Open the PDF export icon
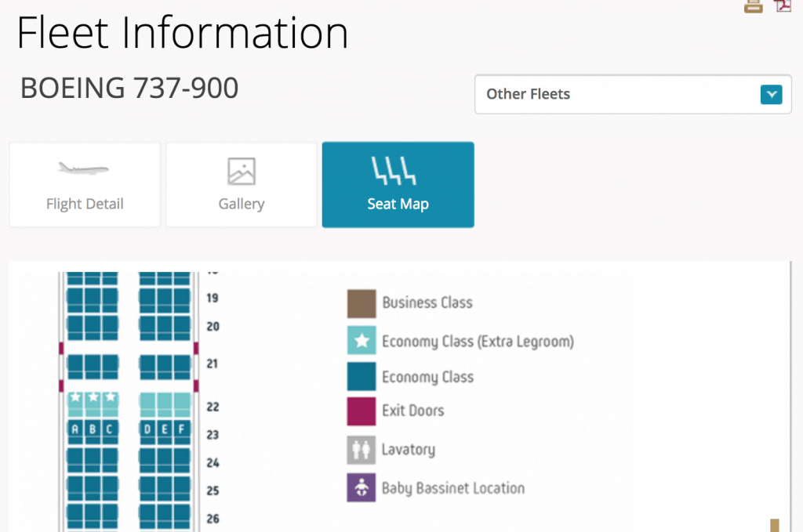The height and width of the screenshot is (532, 803). 783,5
